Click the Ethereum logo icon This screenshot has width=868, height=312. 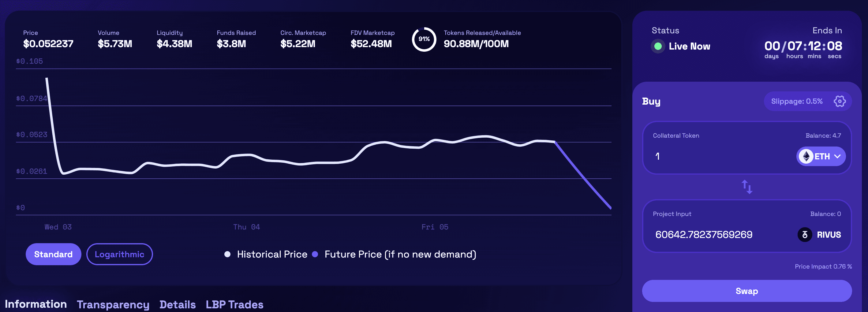tap(806, 156)
